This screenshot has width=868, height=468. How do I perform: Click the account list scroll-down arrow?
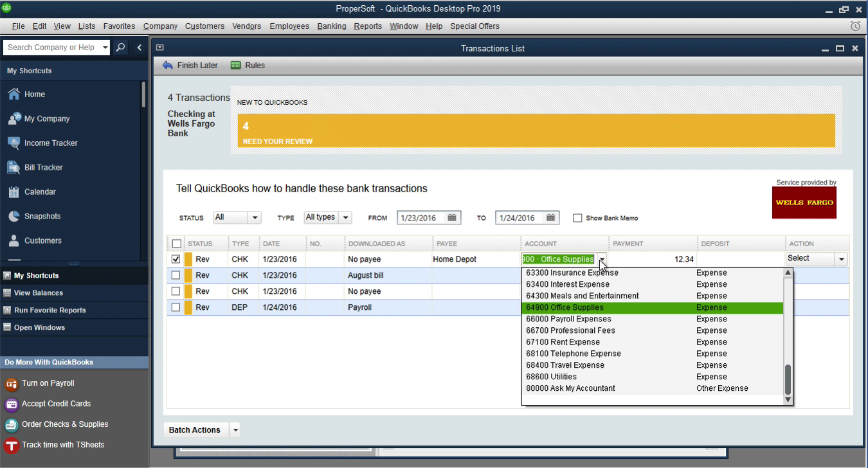pyautogui.click(x=788, y=400)
